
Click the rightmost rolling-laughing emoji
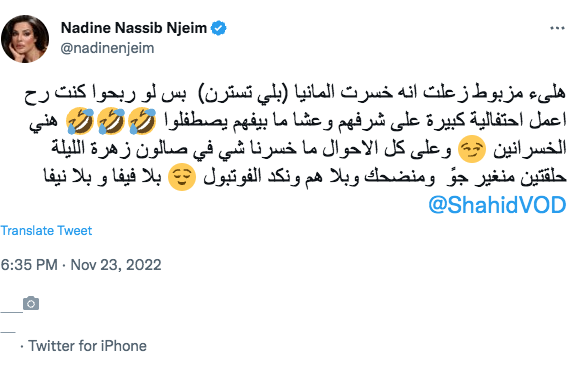click(142, 121)
